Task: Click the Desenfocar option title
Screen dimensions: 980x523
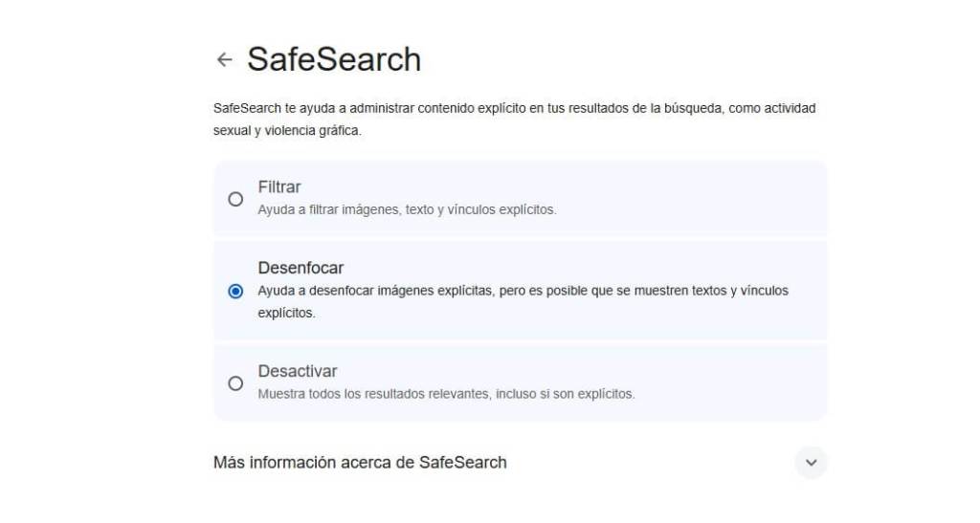Action: coord(301,268)
